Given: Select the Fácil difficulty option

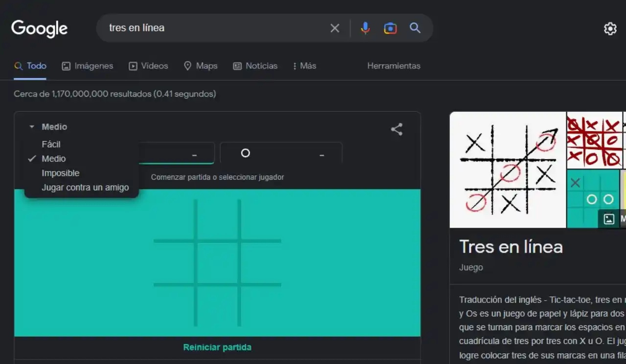Looking at the screenshot, I should pyautogui.click(x=51, y=144).
